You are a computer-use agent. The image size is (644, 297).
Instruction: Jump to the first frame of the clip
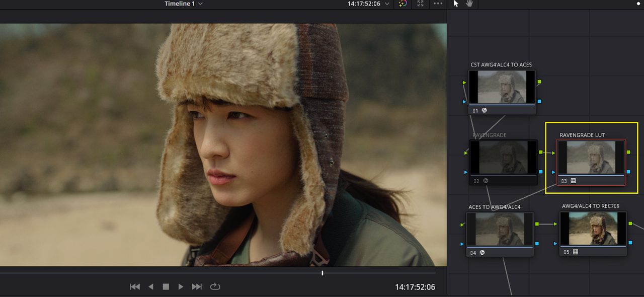[x=135, y=287]
